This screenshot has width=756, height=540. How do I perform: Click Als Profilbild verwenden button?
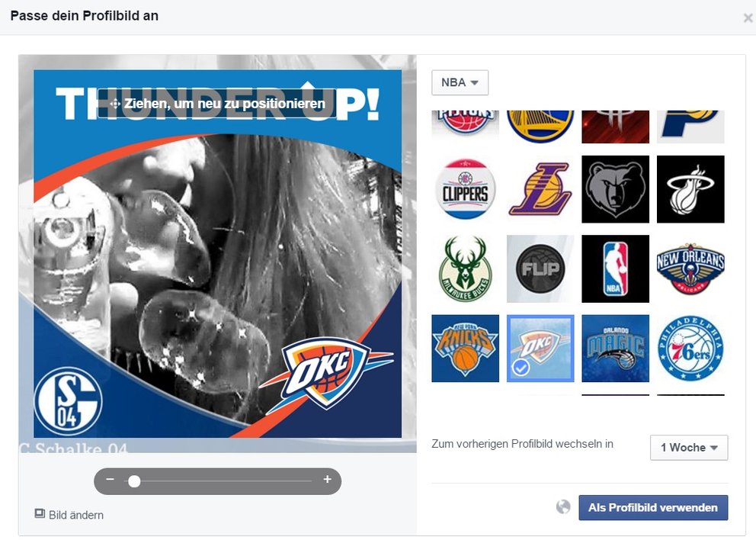click(x=653, y=508)
